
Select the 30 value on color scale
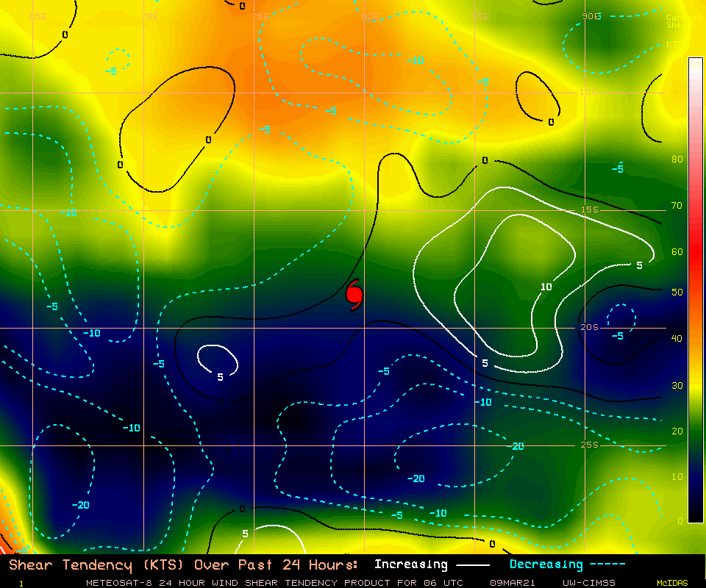coord(677,386)
